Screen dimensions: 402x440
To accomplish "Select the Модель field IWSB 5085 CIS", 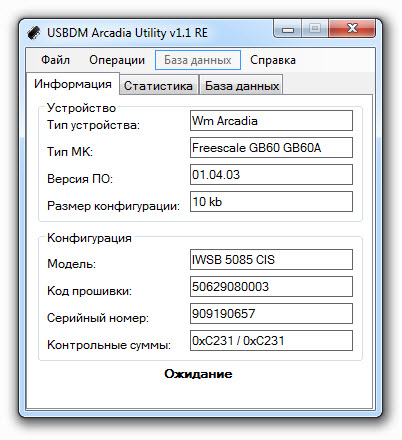I will pyautogui.click(x=271, y=259).
